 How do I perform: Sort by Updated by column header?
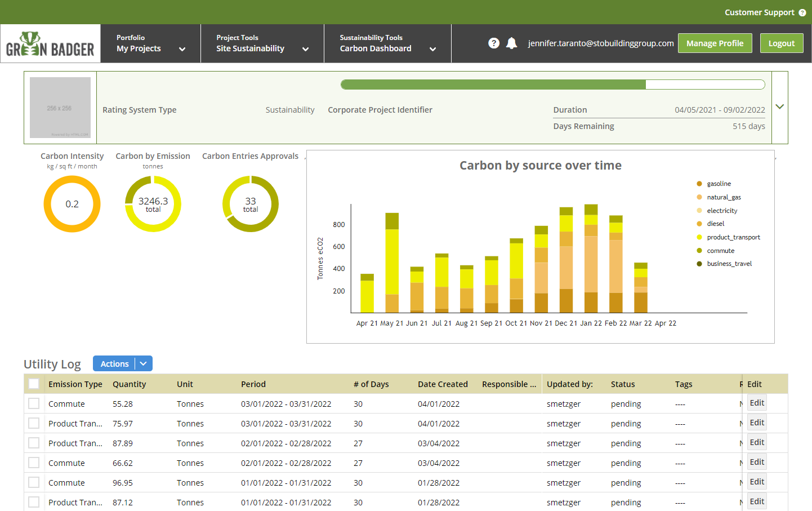point(570,384)
